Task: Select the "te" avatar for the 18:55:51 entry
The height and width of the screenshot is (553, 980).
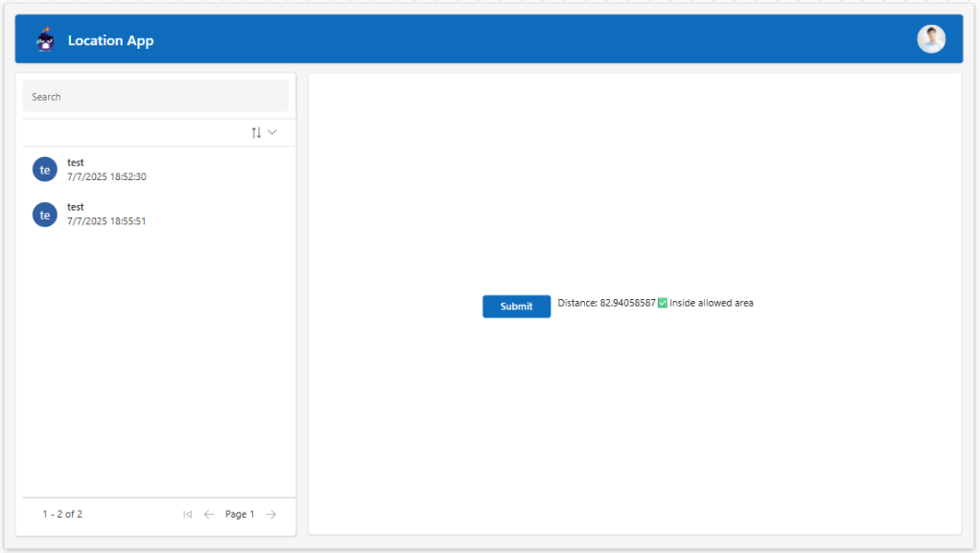Action: click(x=45, y=215)
